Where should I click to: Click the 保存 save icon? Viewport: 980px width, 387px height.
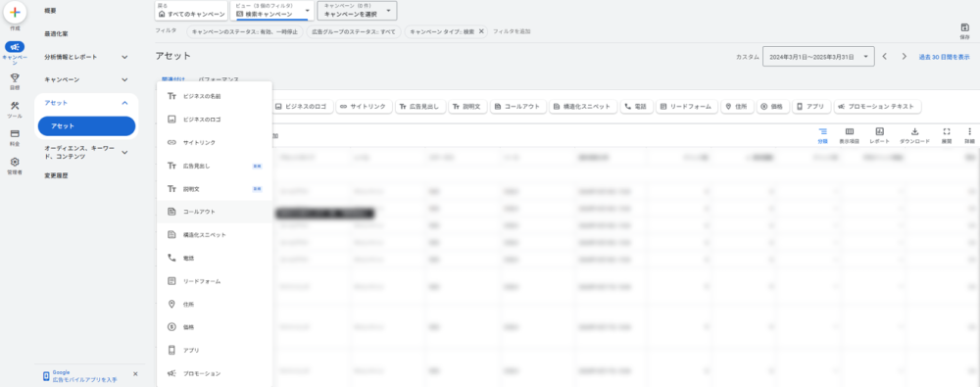click(x=964, y=27)
